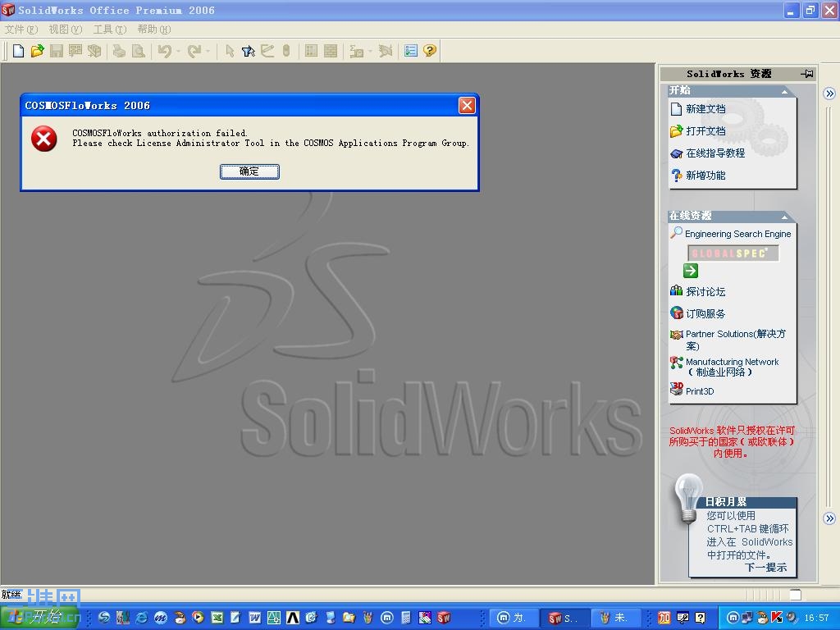Click Internet Explorer quick launch icon

point(142,618)
